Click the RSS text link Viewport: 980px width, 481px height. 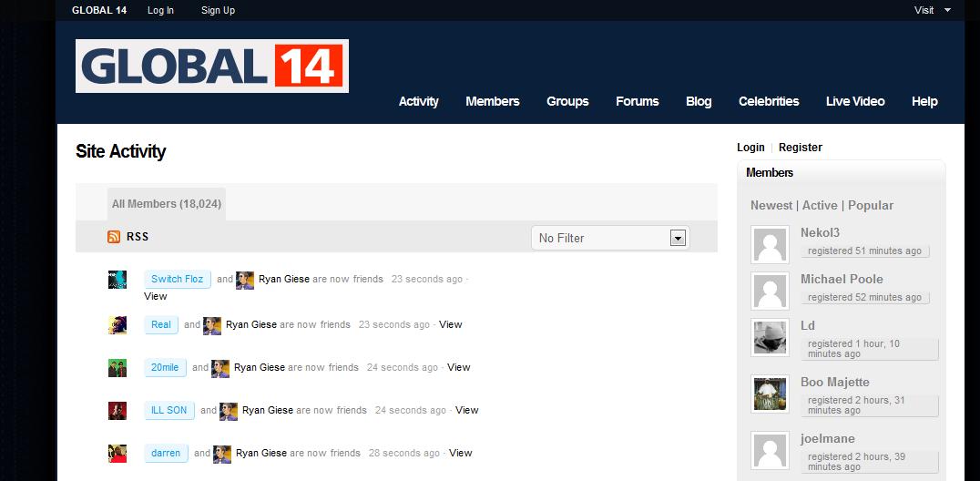tap(138, 237)
